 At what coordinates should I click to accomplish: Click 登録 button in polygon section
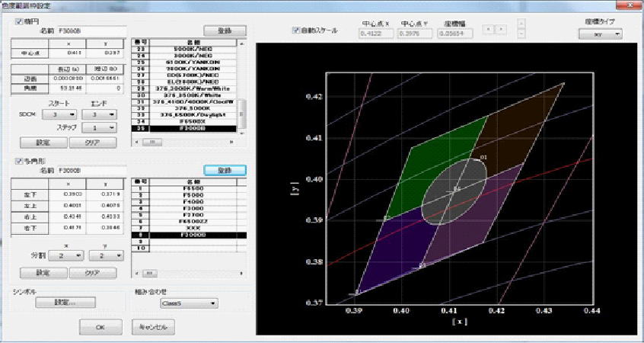pyautogui.click(x=225, y=170)
